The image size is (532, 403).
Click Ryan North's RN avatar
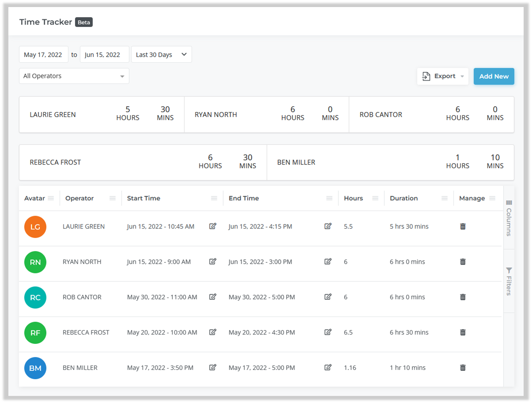(x=35, y=262)
